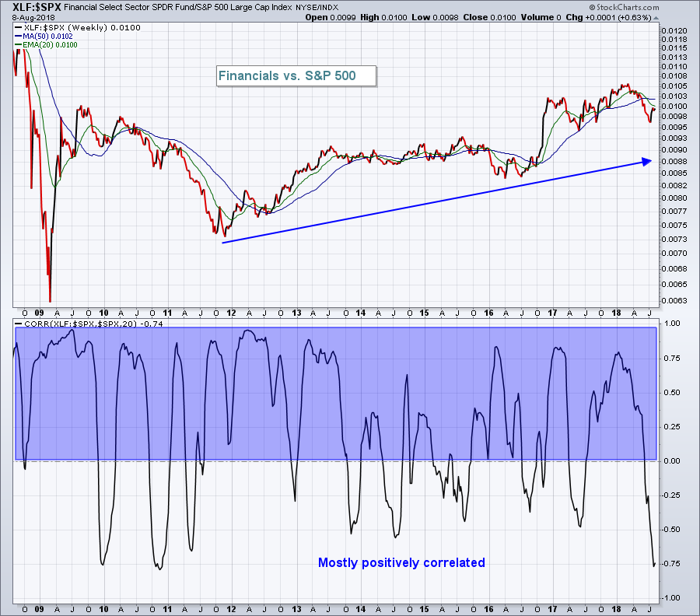Click year 18 on price panel time axis
The image size is (700, 616).
click(x=617, y=313)
